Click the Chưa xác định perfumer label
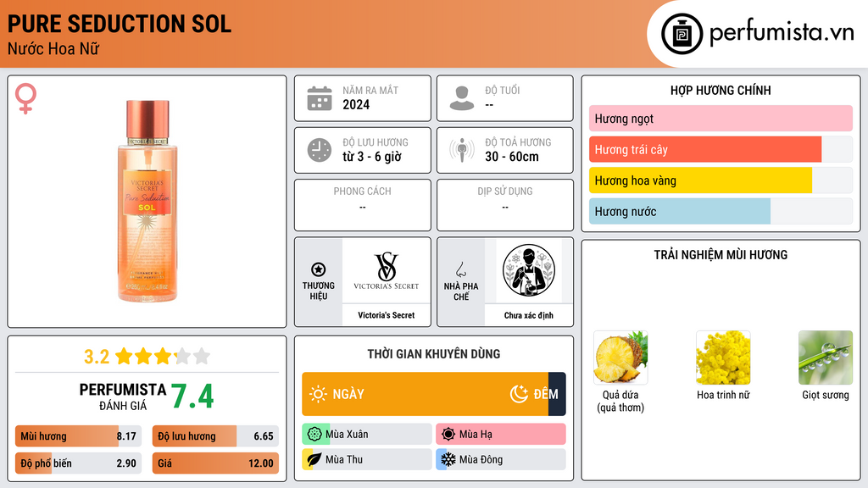The height and width of the screenshot is (488, 868). [x=529, y=315]
